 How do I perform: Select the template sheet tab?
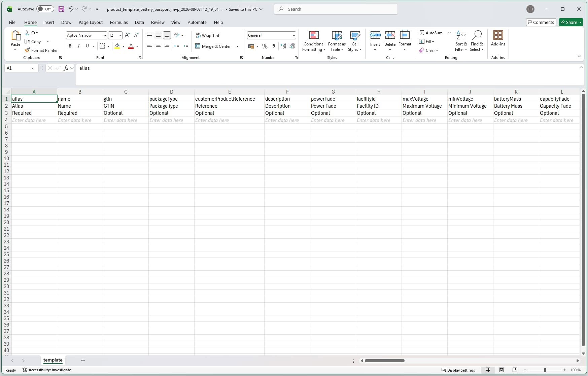coord(53,360)
